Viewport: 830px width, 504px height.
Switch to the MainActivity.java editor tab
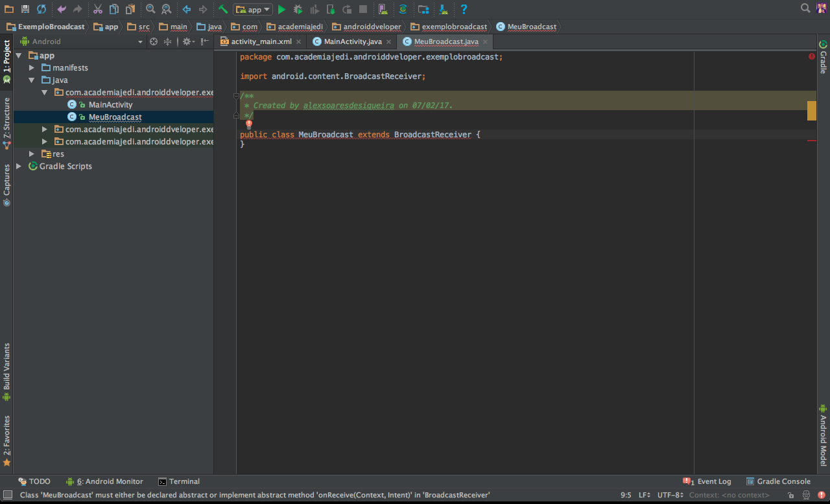tap(353, 41)
